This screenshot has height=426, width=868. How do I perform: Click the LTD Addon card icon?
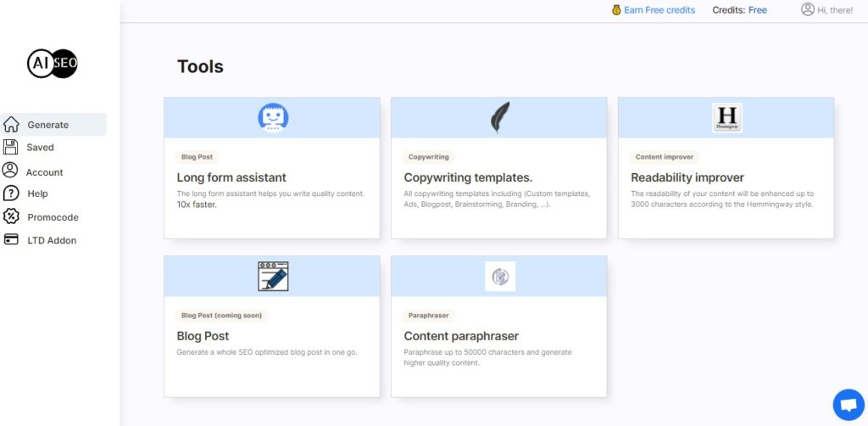click(x=10, y=239)
